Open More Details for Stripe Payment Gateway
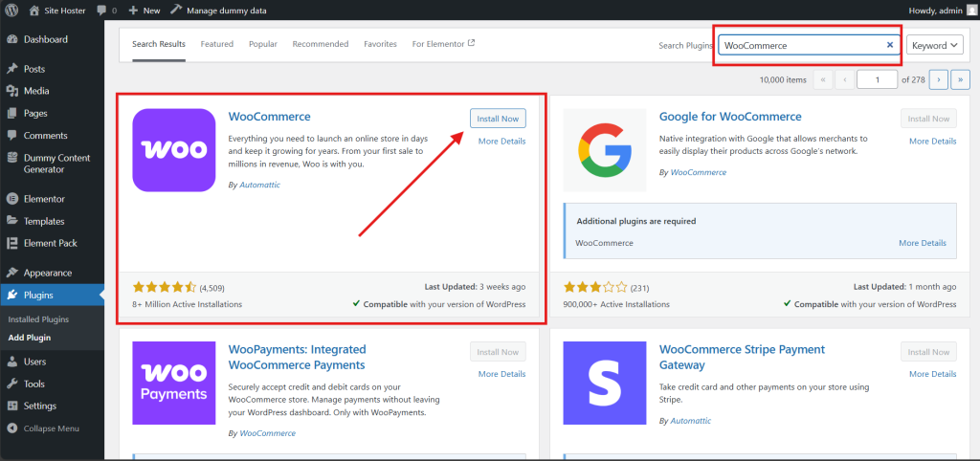The width and height of the screenshot is (980, 461). [932, 374]
